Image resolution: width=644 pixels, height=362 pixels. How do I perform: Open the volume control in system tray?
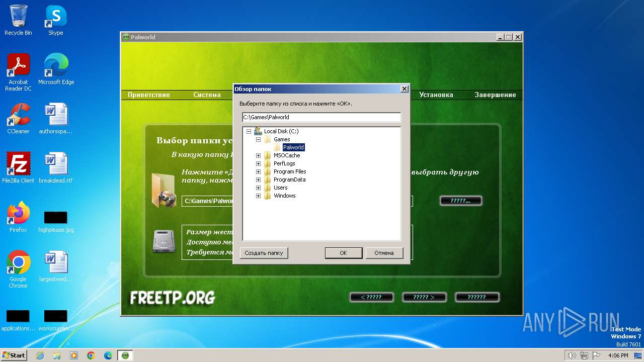click(x=572, y=355)
